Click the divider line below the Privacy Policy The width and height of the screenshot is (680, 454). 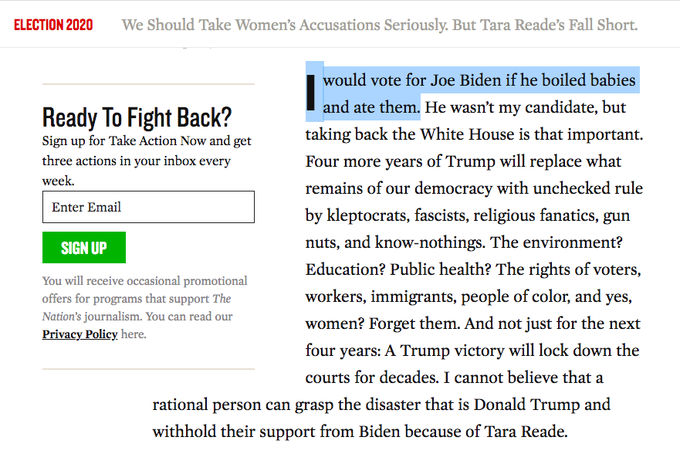[148, 369]
